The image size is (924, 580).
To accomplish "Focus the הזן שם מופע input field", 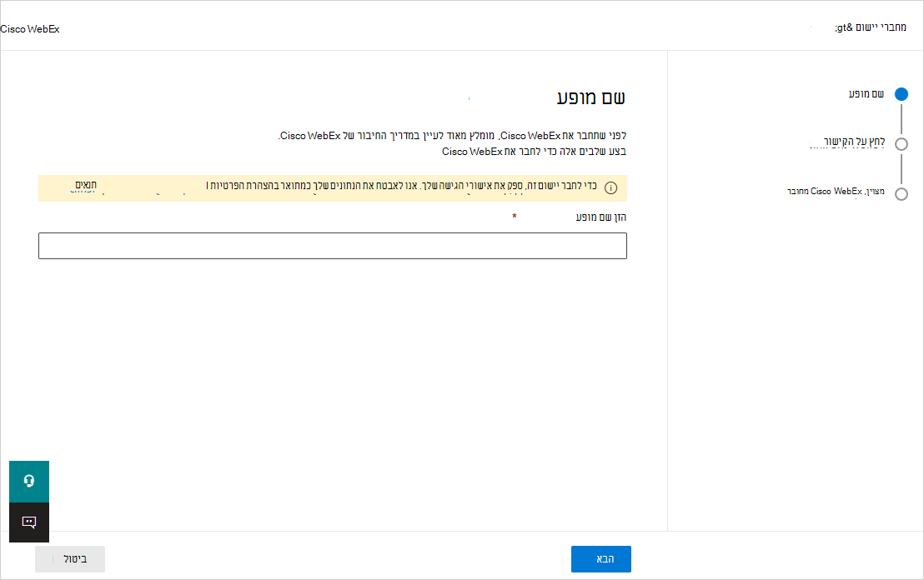I will (333, 246).
